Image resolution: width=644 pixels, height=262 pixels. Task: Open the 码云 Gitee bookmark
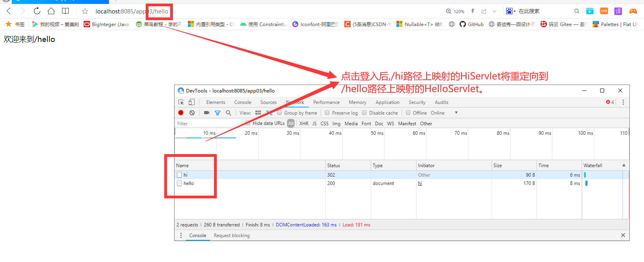click(x=564, y=24)
